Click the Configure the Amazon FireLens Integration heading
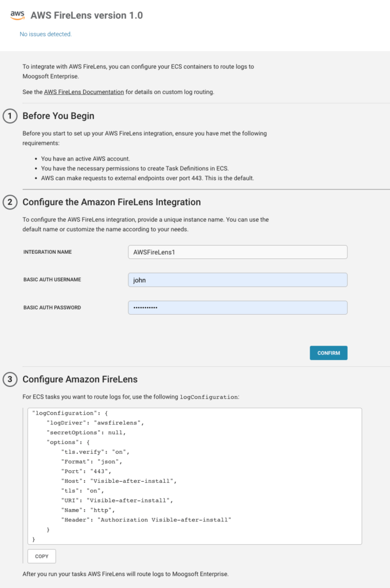 click(118, 202)
